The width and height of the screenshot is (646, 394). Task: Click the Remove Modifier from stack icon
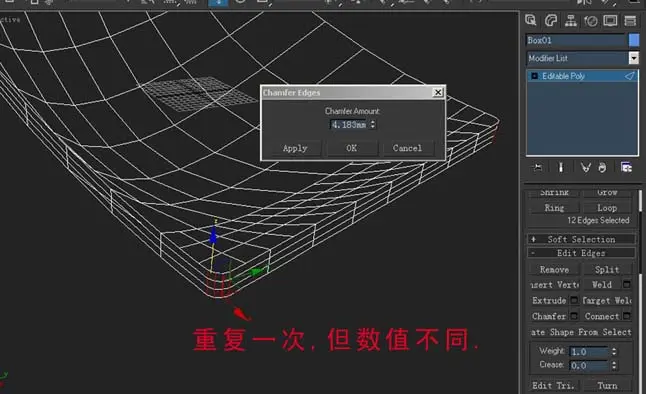coord(602,167)
